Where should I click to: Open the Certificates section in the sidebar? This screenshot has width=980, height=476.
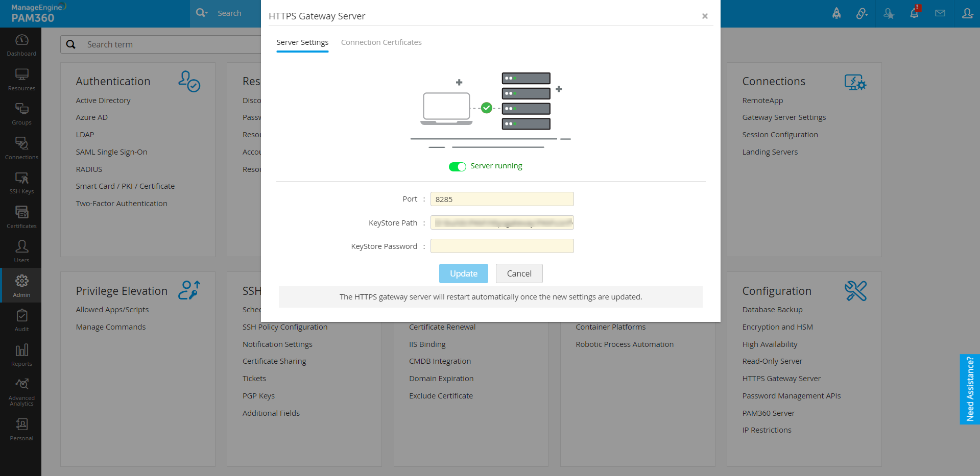[x=21, y=216]
